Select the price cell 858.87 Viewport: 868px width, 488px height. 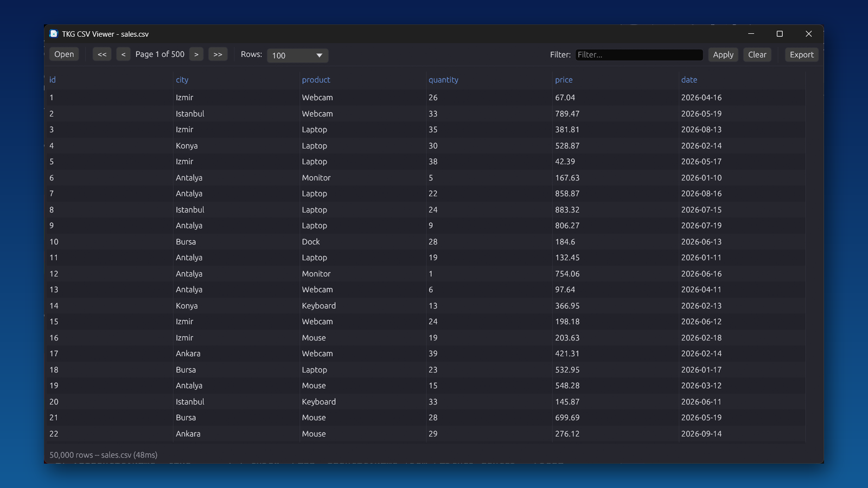[x=567, y=194]
